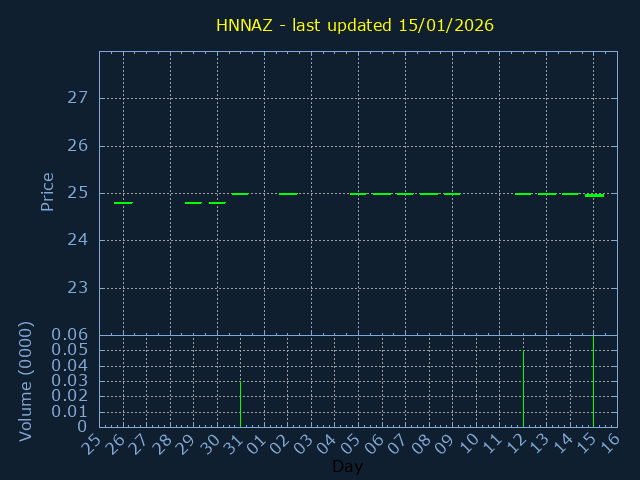This screenshot has height=480, width=640.
Task: Click the 0.06 tick on the volume axis
Action: 70,335
